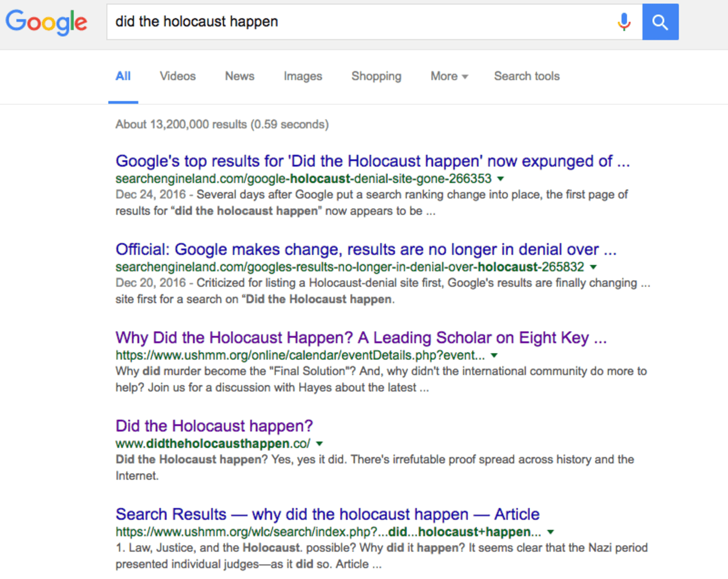728x579 pixels.
Task: Click 'Law, Justice, and the Holocaust' snippet text
Action: pos(215,548)
